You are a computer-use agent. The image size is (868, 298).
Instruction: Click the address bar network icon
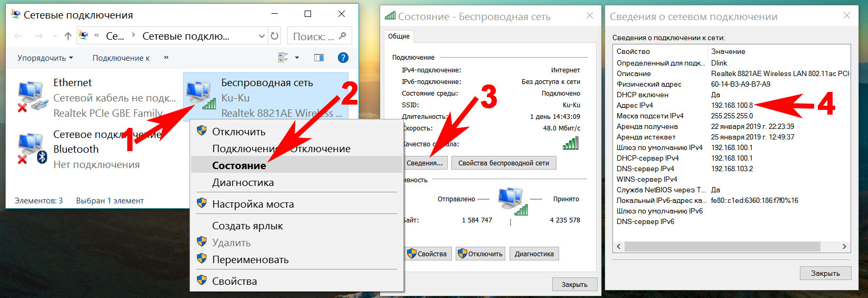(83, 36)
